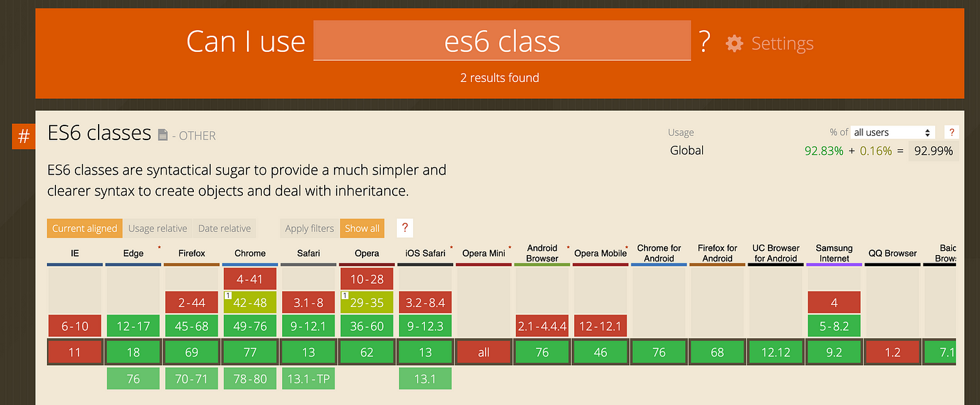Screen dimensions: 980x405
Task: Click the Safari browser column header
Action: click(309, 253)
